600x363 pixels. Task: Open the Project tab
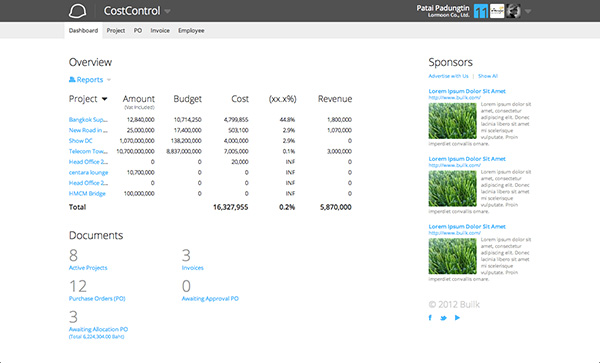click(x=116, y=30)
